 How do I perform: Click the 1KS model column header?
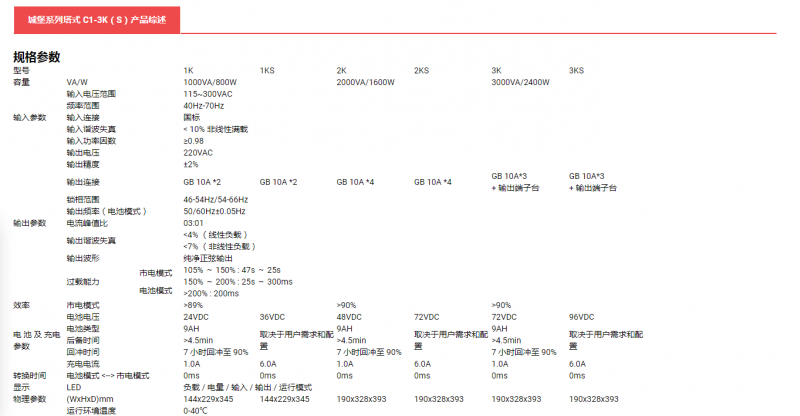coord(267,70)
